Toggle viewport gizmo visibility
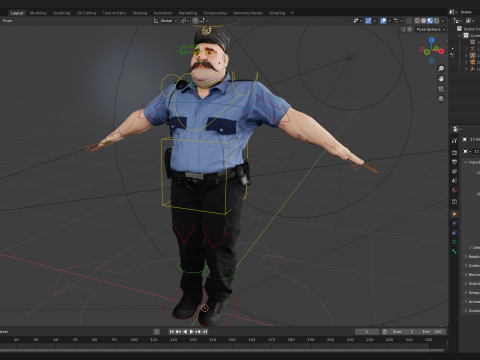480x360 pixels. [368, 21]
